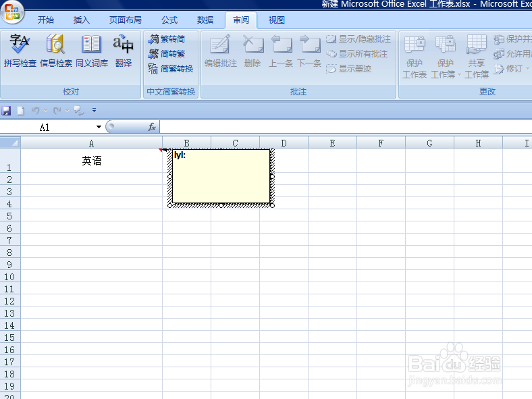Click the comment box bottom-right resize handle
Image resolution: width=532 pixels, height=399 pixels.
pos(272,205)
